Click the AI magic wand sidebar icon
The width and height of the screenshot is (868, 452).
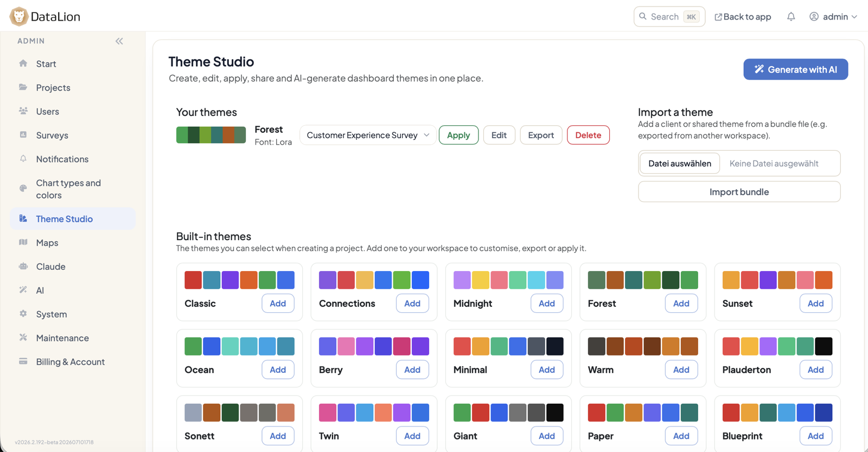(x=23, y=290)
